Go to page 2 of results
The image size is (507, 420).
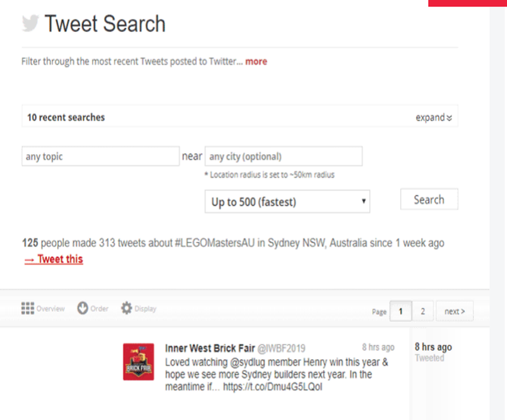point(423,311)
